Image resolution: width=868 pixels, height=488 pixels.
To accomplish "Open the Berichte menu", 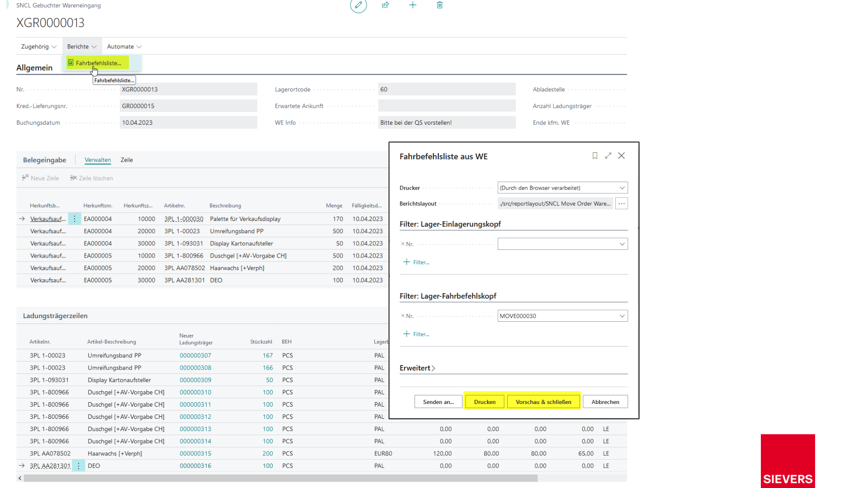I will coord(82,47).
